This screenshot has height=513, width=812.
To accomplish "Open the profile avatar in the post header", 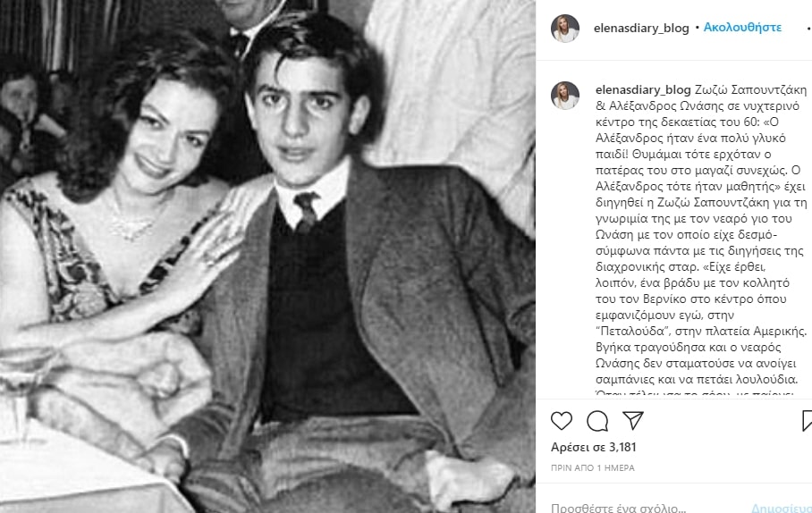I will [564, 28].
